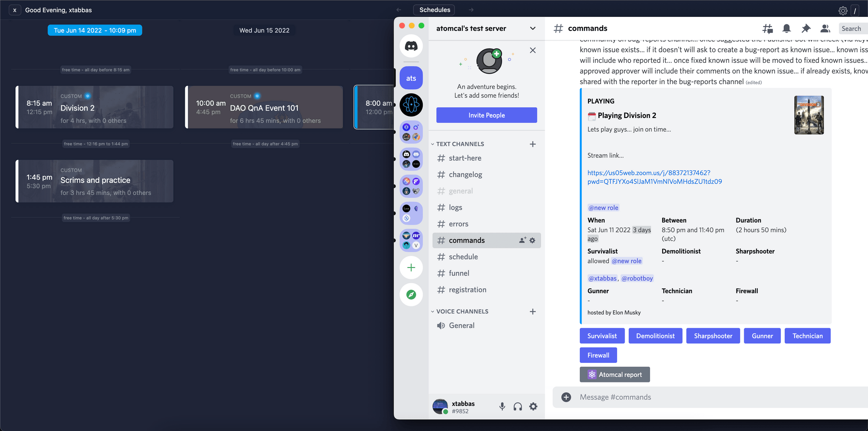Click invite icon on commands channel
The width and height of the screenshot is (868, 431).
click(x=523, y=240)
